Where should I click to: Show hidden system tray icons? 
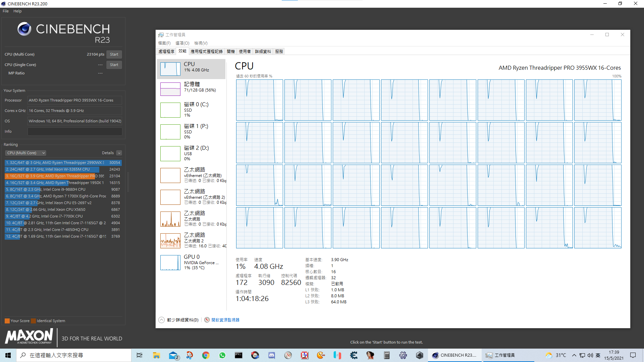click(574, 355)
